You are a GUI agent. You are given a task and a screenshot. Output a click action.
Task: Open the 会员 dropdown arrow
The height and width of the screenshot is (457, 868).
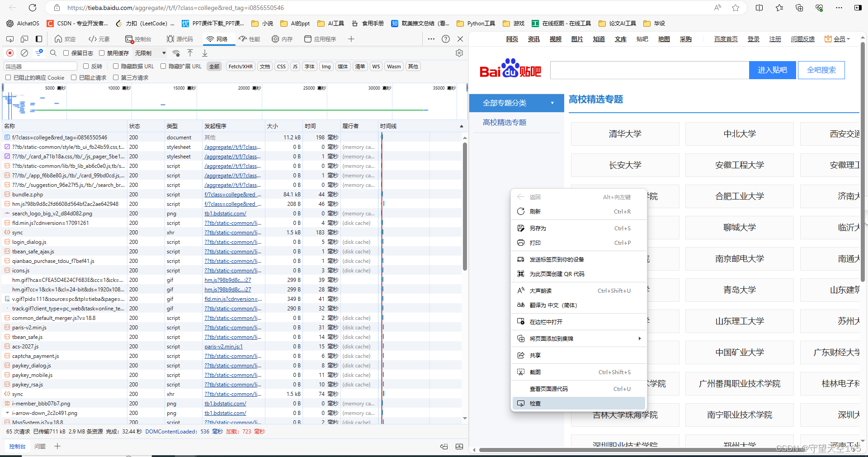(x=849, y=39)
